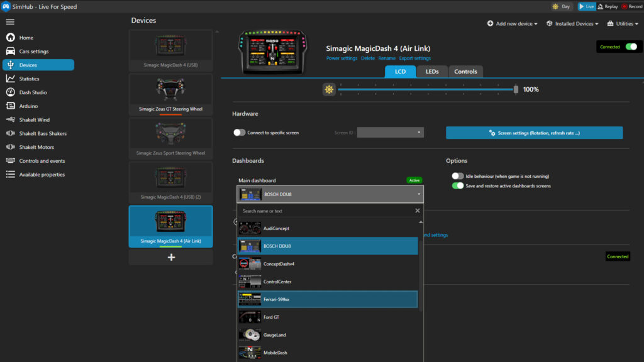Click the Day sun icon in title bar

tap(555, 6)
